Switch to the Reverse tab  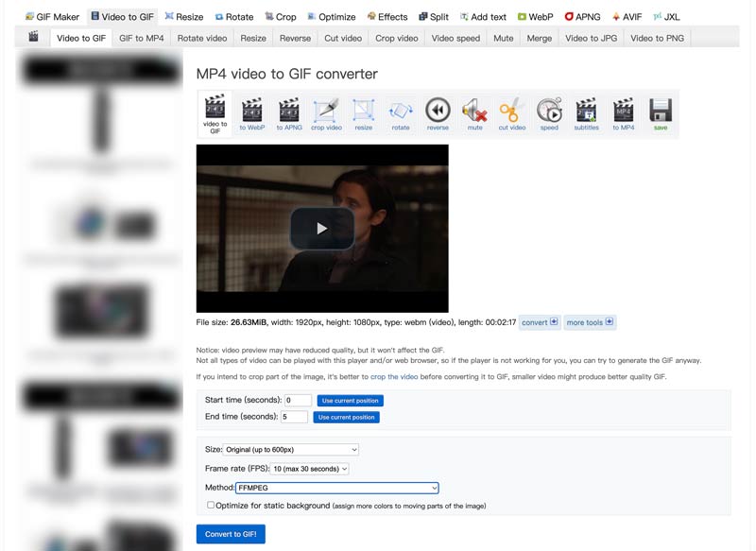(x=295, y=38)
